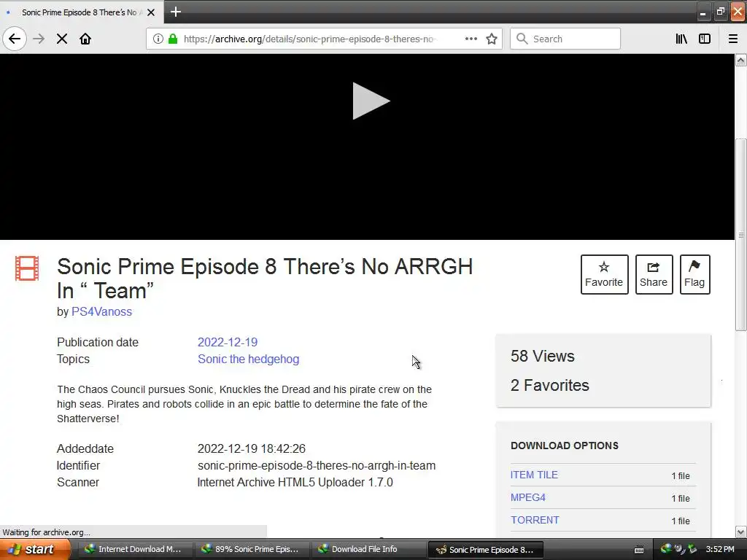Click identifier sonic-prime-episode-8-theres-no-arrgh-in-team text

tap(317, 466)
